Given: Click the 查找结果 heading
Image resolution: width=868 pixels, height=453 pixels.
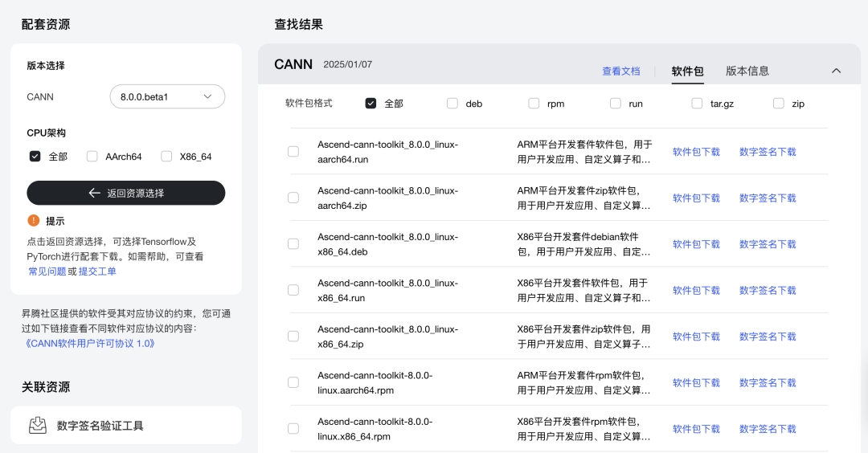Looking at the screenshot, I should coord(298,24).
